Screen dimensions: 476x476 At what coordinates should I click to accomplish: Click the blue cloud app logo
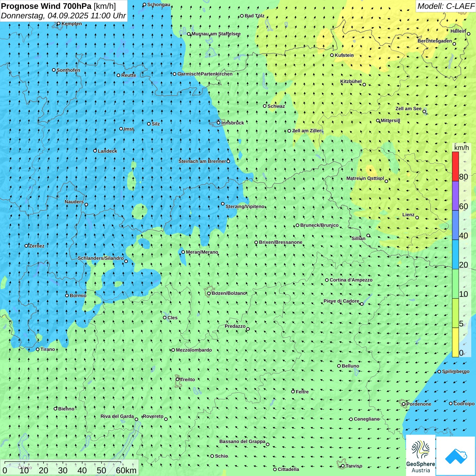[x=456, y=456]
